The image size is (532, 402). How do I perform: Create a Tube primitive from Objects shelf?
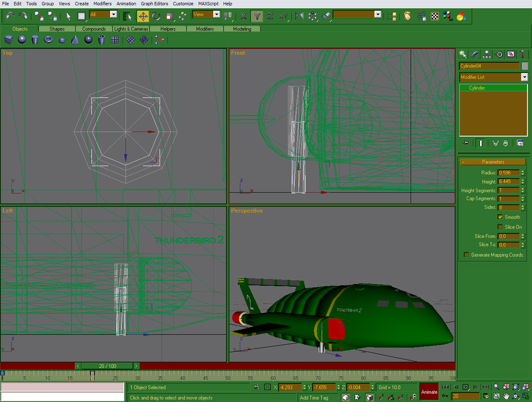pyautogui.click(x=101, y=40)
